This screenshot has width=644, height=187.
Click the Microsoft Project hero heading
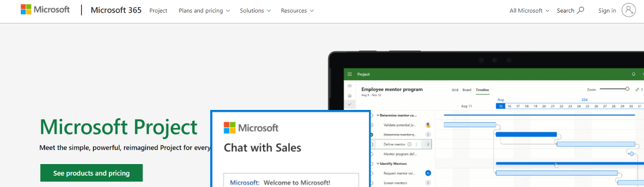tap(119, 127)
